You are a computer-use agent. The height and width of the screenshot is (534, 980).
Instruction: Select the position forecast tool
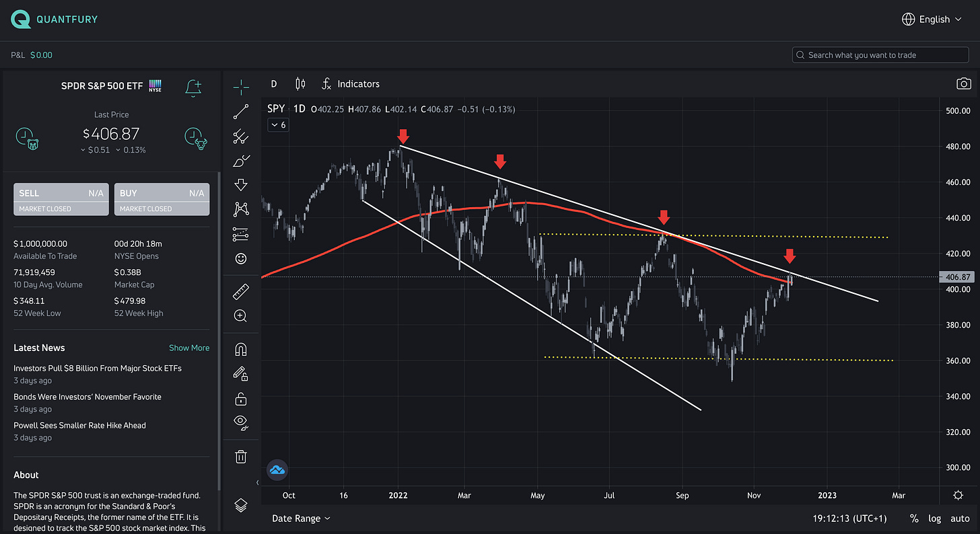click(x=241, y=234)
